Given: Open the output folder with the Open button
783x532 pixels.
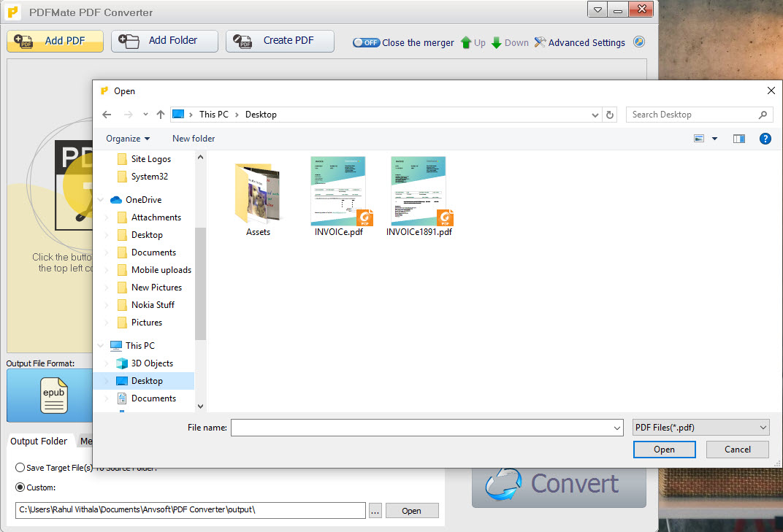Looking at the screenshot, I should point(412,511).
